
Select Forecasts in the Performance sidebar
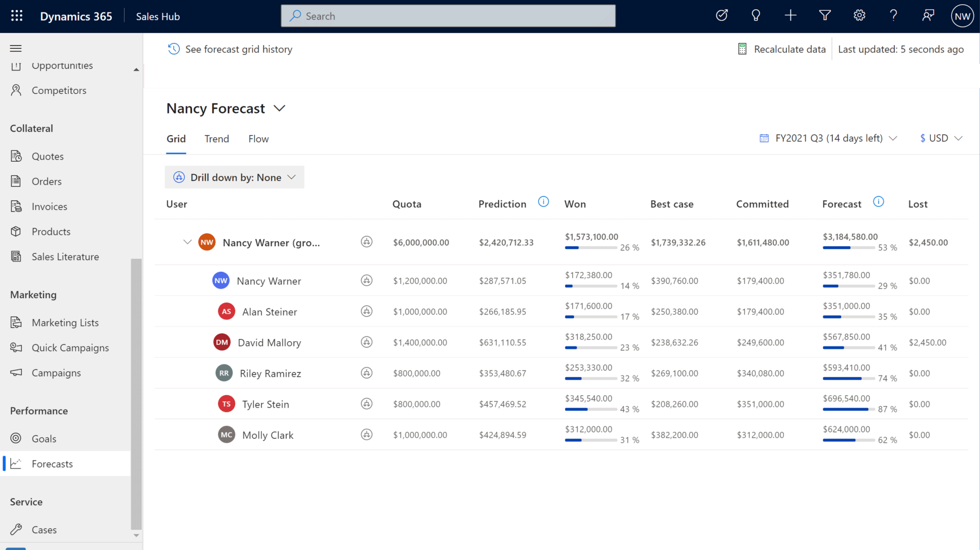52,463
